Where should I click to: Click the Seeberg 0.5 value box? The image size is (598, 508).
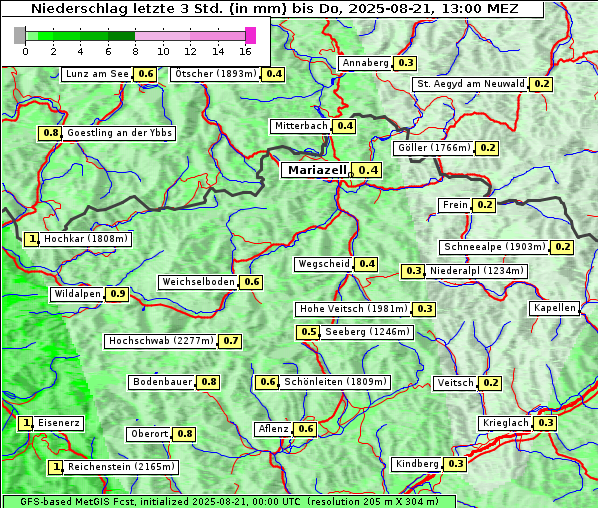308,332
